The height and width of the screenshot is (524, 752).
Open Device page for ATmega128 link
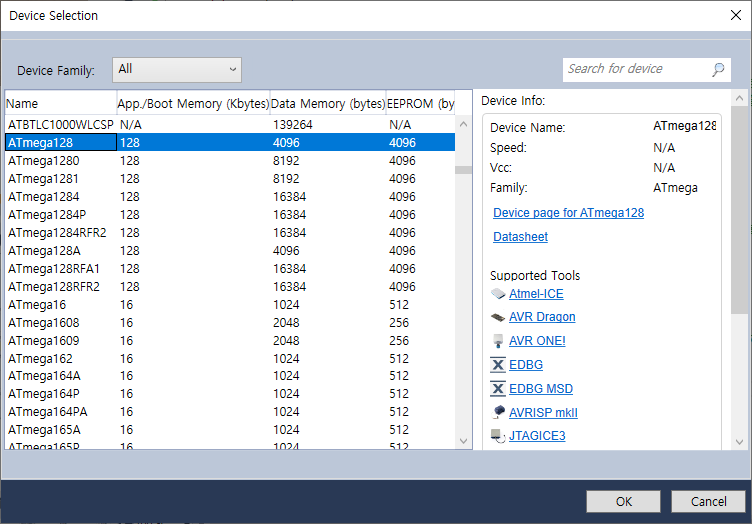click(568, 213)
